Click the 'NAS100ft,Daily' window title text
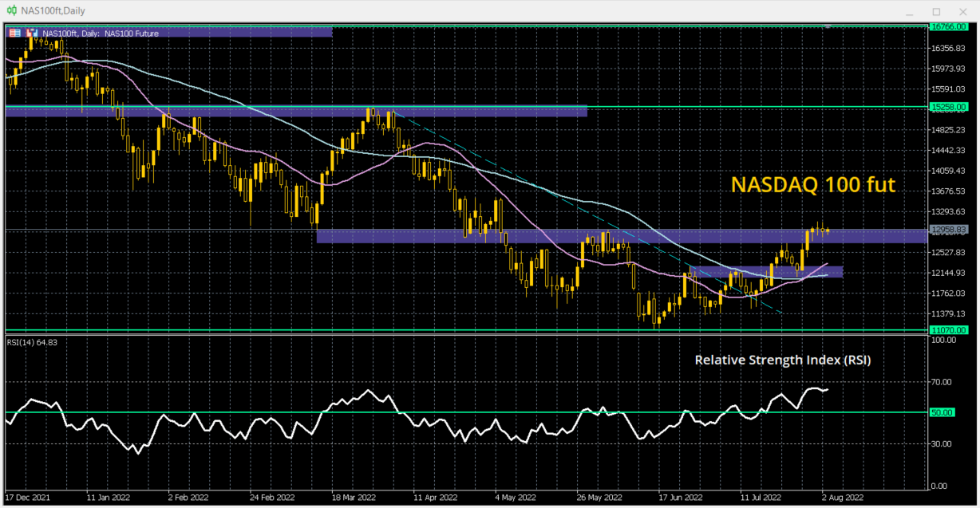980x508 pixels. tap(53, 10)
